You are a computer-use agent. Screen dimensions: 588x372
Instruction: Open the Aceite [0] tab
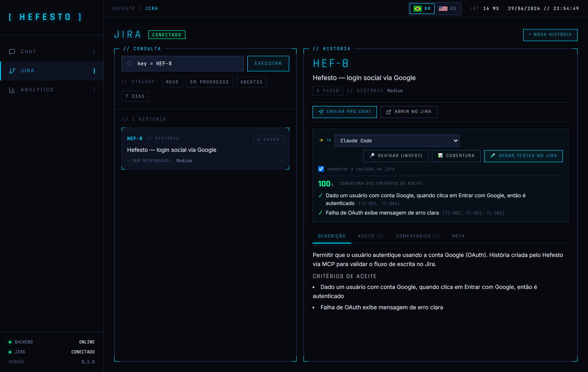coord(371,236)
